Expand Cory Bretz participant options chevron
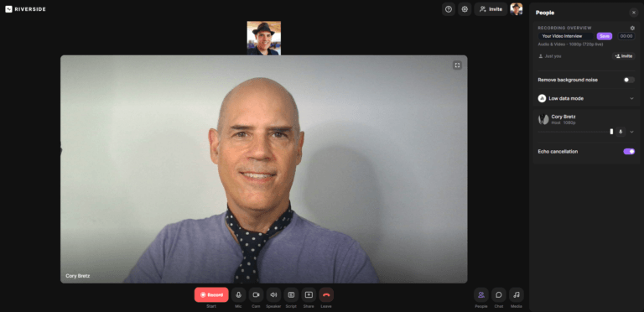 (631, 132)
